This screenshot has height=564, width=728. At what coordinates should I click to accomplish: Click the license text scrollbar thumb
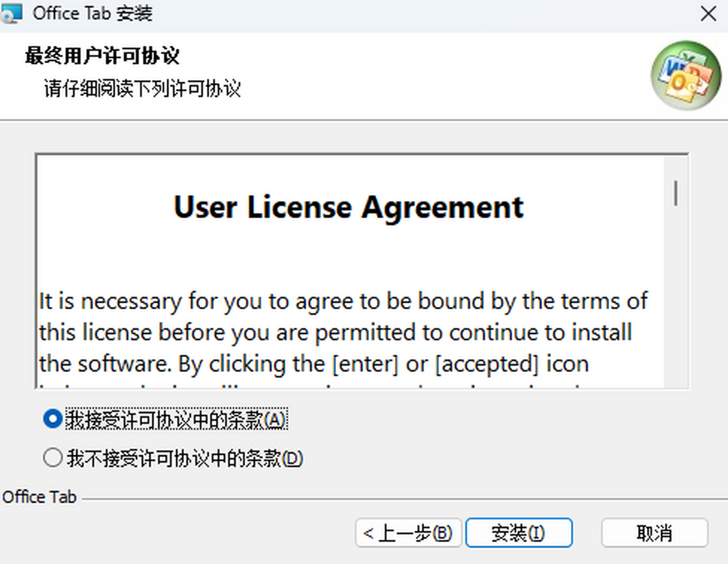pos(676,193)
